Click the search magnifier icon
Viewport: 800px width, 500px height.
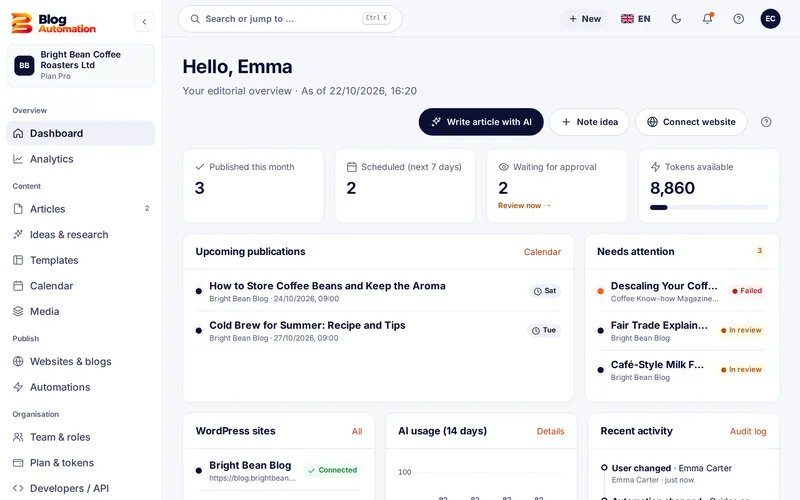[x=195, y=19]
